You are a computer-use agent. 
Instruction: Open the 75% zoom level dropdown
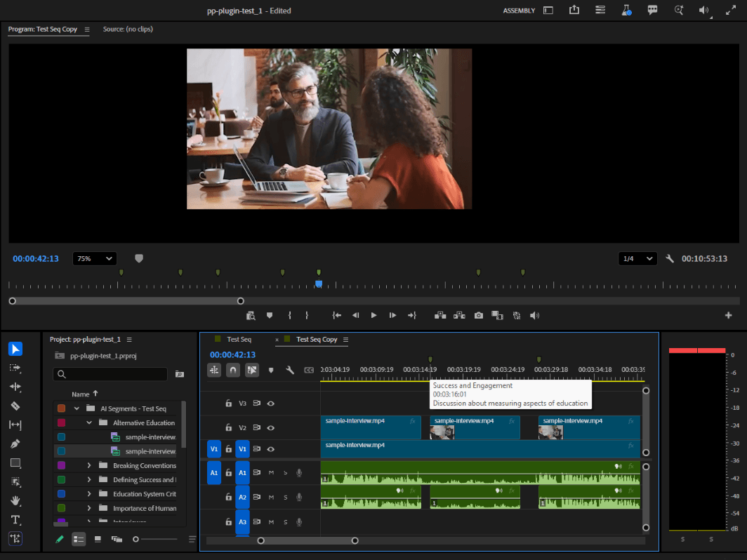95,259
